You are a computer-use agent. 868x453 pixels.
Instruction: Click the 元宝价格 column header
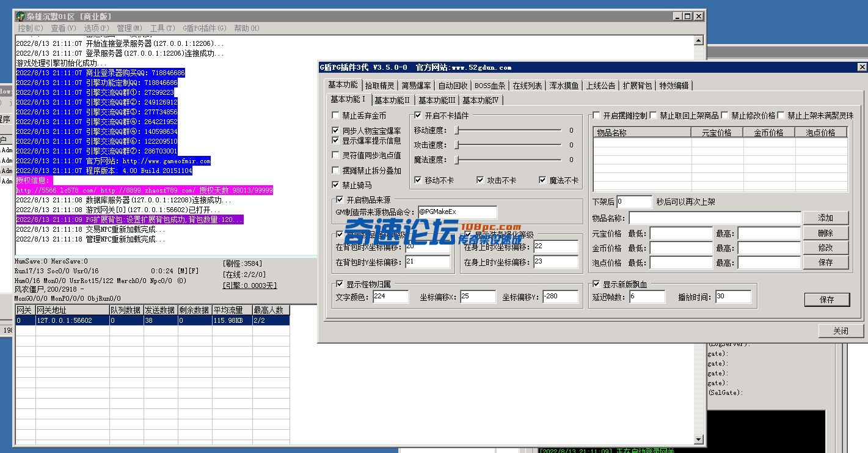(x=717, y=132)
